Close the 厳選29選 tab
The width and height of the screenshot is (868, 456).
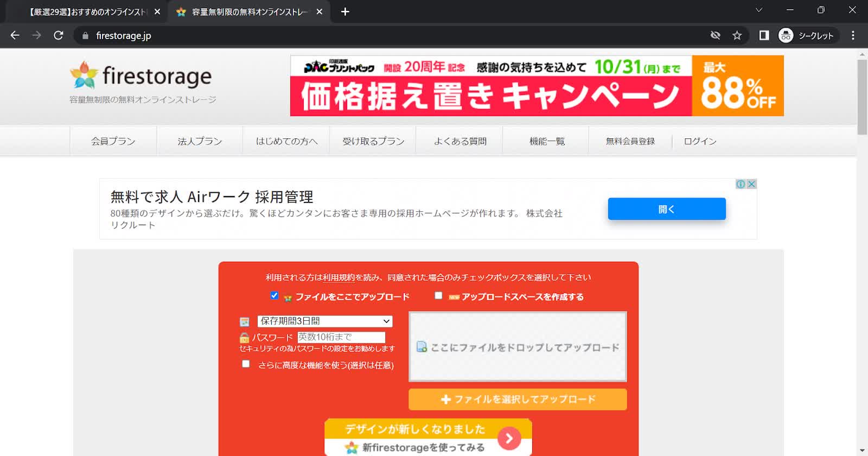[157, 11]
